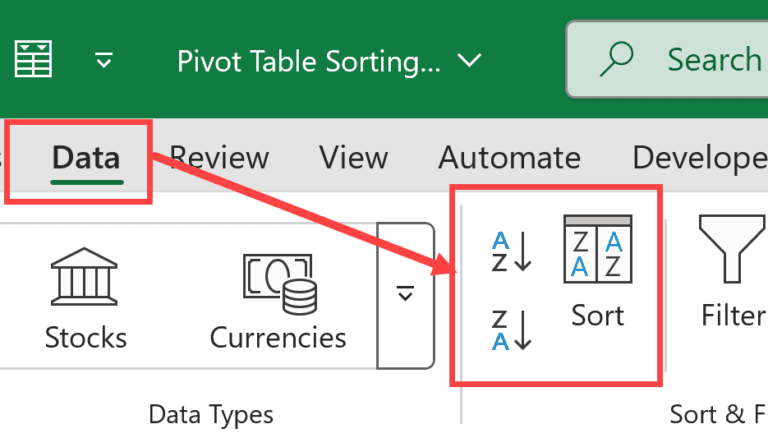Click the Pivot Table Sorting file name
Viewport: 768px width, 438px height.
pyautogui.click(x=309, y=62)
